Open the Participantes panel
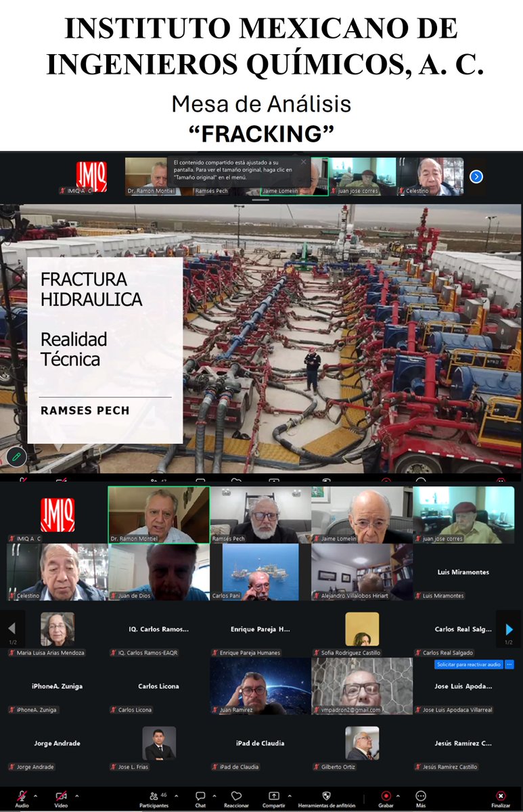This screenshot has width=523, height=812. 154,798
